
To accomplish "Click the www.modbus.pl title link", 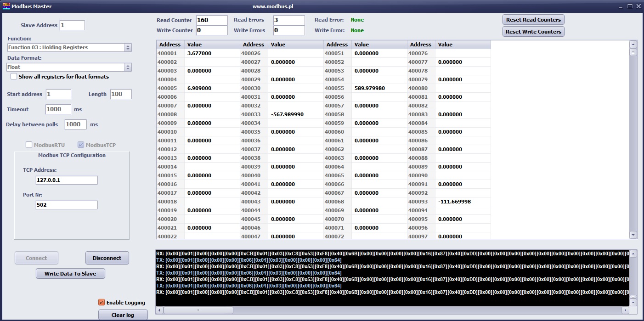I will [x=273, y=6].
